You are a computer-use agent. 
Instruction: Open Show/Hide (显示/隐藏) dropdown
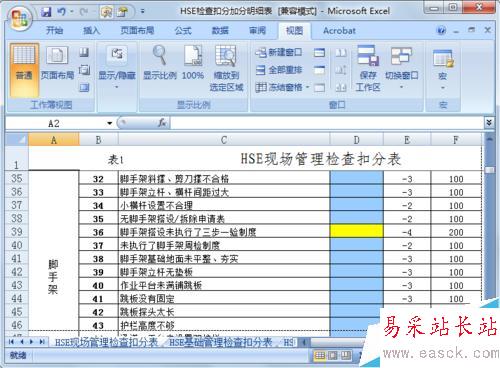point(117,67)
